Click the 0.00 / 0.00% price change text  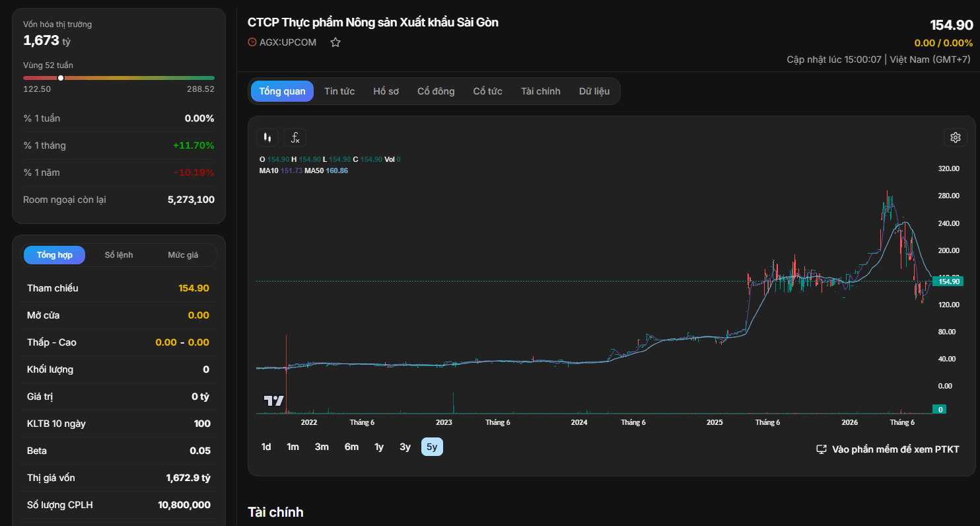944,43
